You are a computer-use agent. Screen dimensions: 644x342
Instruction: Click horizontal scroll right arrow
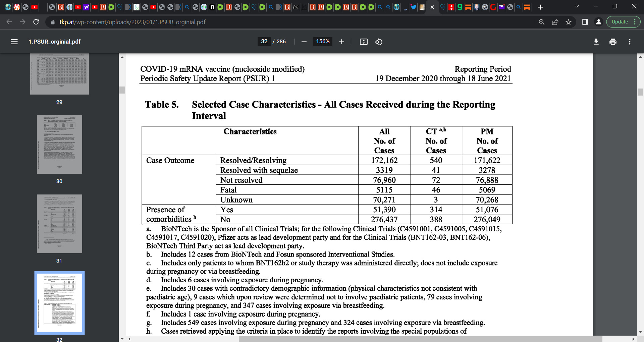tap(633, 339)
